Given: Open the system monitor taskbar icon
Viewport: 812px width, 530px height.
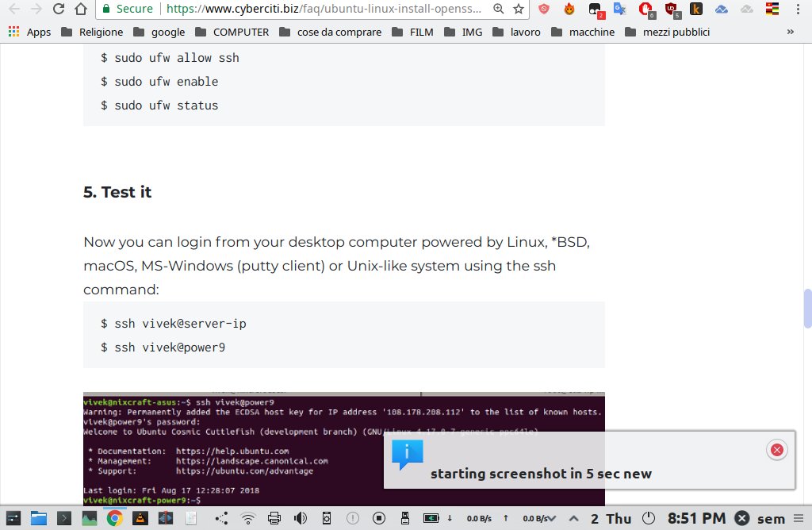Looking at the screenshot, I should pyautogui.click(x=90, y=518).
